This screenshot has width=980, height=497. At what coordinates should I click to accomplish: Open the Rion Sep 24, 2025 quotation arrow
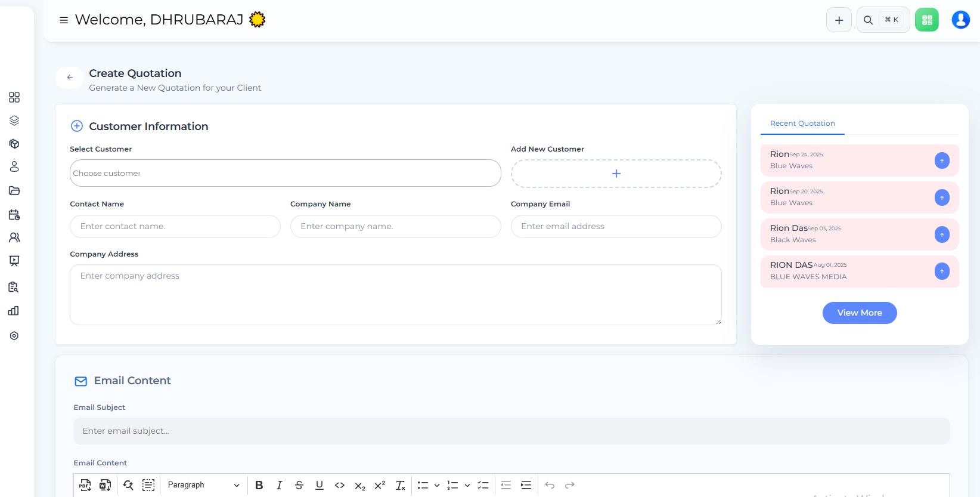[x=942, y=160]
